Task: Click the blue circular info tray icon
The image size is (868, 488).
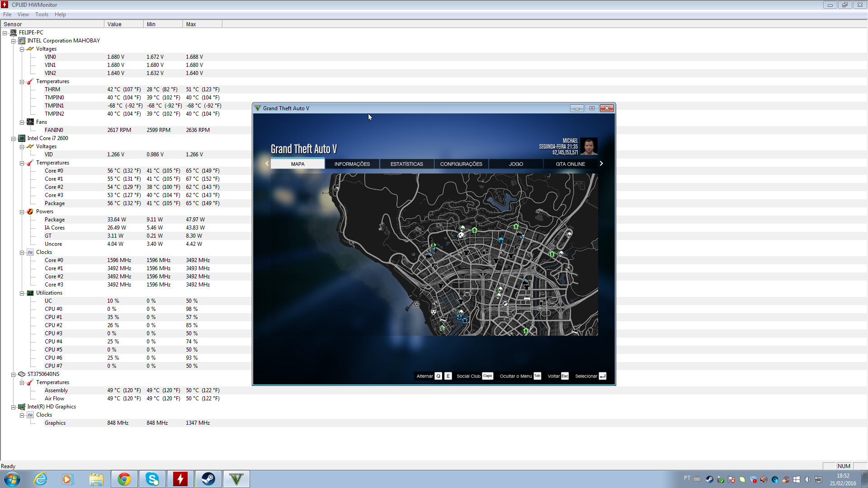Action: (775, 479)
